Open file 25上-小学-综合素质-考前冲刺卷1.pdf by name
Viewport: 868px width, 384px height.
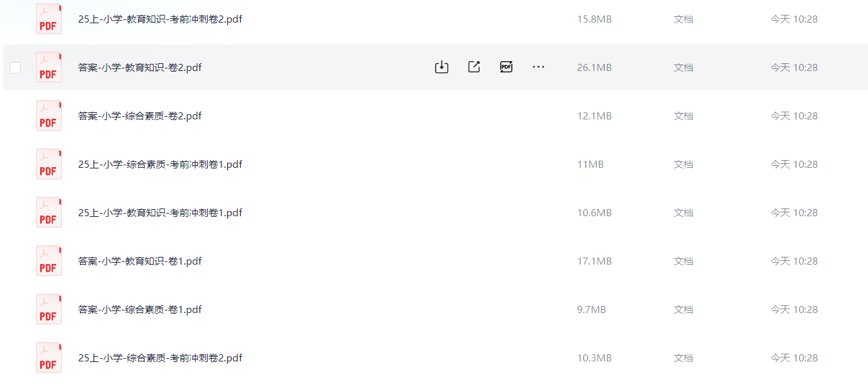(x=160, y=165)
